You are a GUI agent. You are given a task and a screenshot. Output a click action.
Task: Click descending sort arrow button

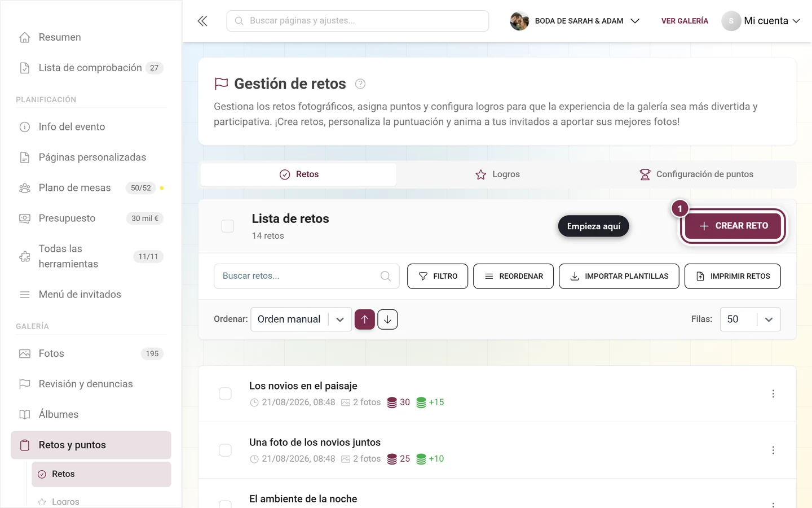point(387,319)
